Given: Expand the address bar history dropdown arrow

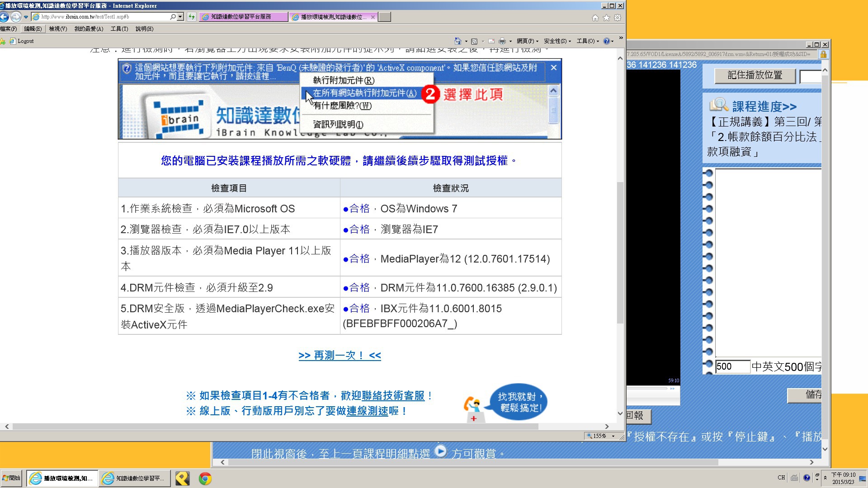Looking at the screenshot, I should (x=180, y=17).
